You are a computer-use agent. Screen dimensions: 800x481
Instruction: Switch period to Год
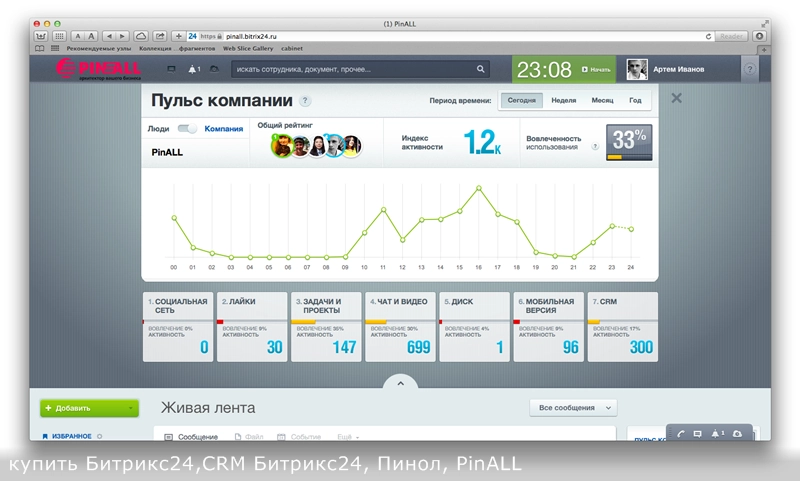click(635, 100)
